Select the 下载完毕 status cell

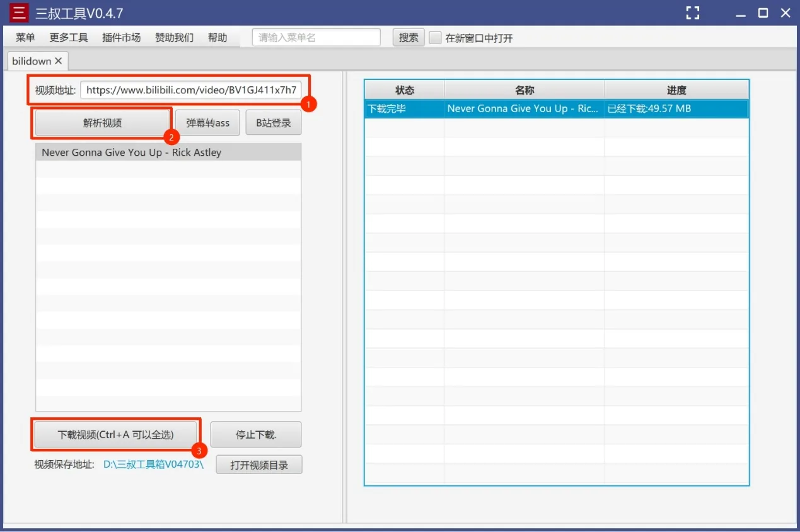(x=405, y=108)
